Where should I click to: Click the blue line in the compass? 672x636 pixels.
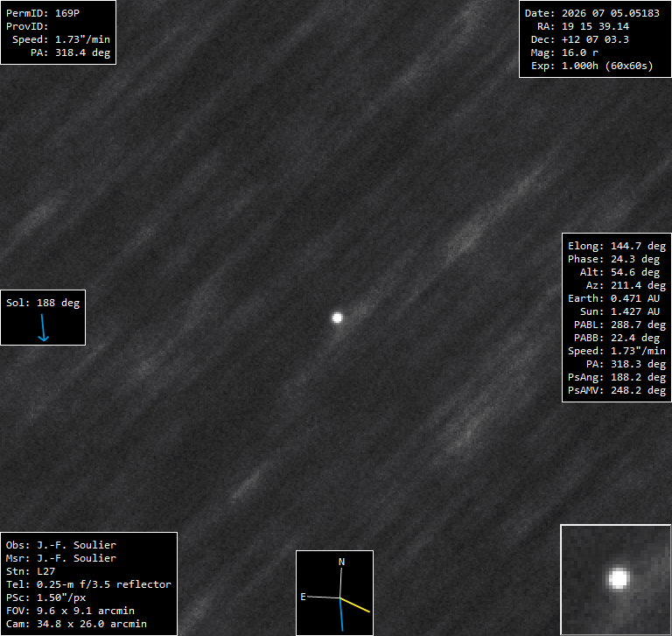(341, 615)
